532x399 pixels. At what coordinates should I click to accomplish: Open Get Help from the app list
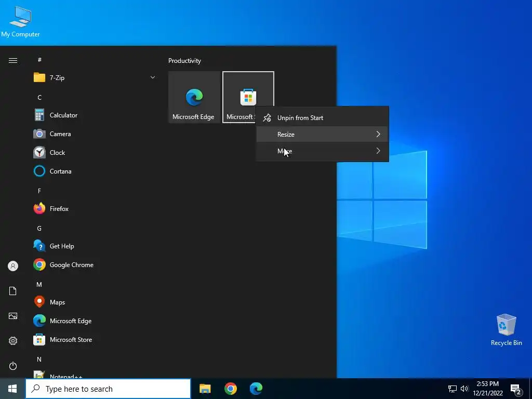pos(95,246)
